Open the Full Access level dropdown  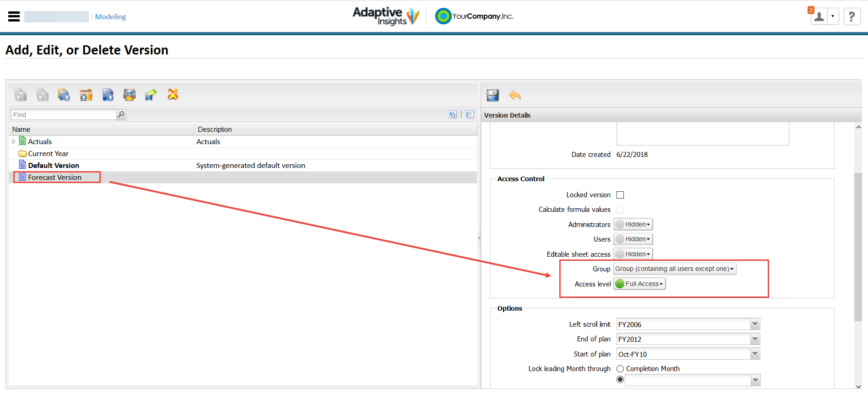(x=640, y=284)
